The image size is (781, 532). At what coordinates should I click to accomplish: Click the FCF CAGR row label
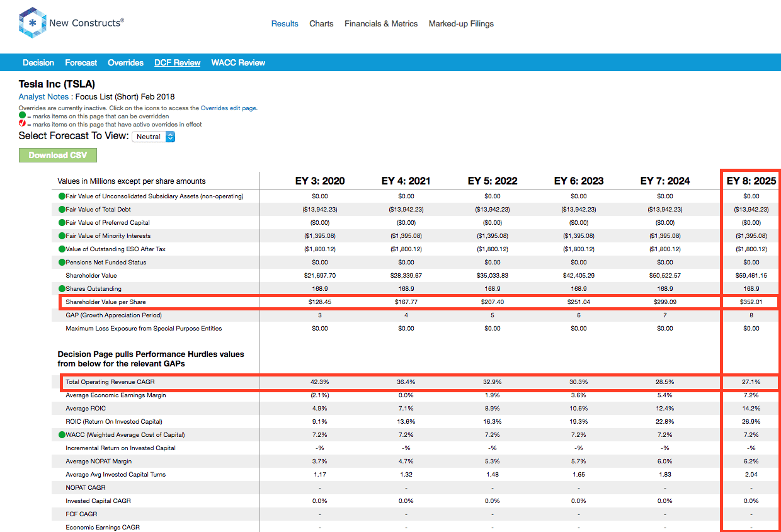pos(81,514)
